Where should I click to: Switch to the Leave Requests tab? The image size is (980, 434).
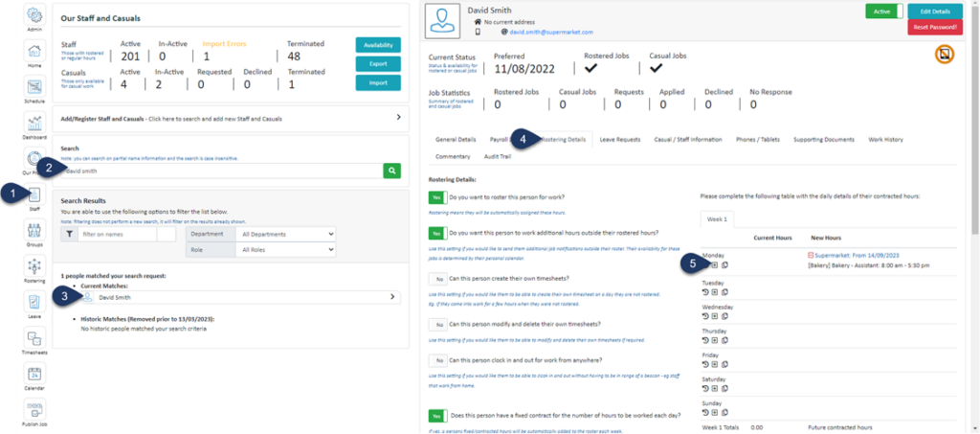coord(620,140)
